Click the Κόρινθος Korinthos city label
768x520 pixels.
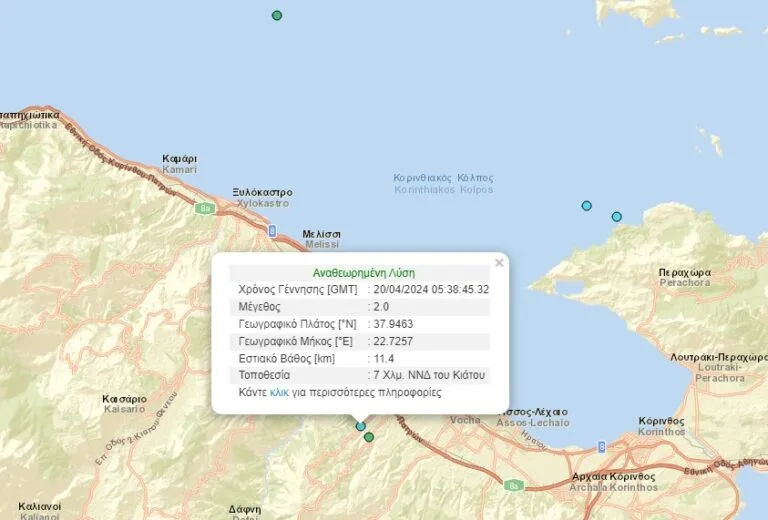tap(661, 426)
